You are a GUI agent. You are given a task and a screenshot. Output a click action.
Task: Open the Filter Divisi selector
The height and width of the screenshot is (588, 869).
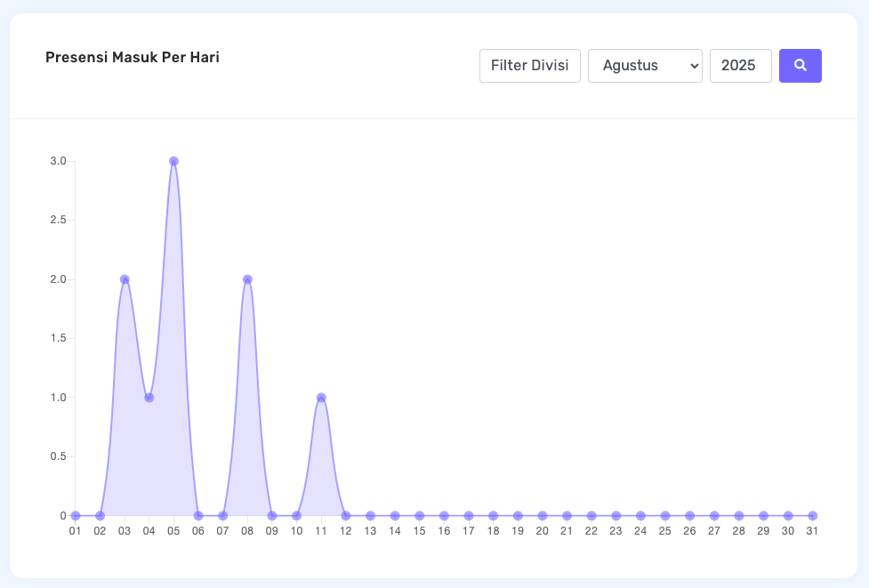pyautogui.click(x=529, y=66)
